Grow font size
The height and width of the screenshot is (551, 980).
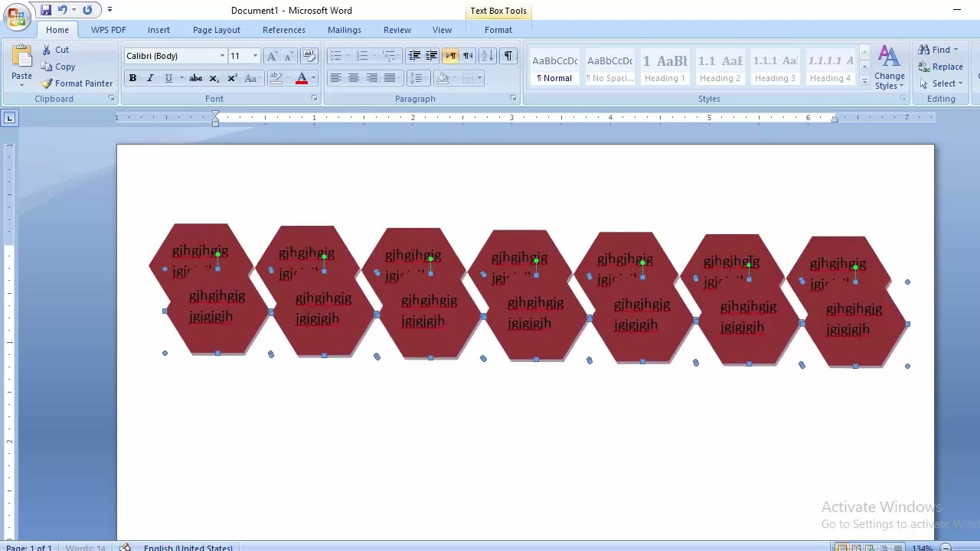(x=272, y=56)
